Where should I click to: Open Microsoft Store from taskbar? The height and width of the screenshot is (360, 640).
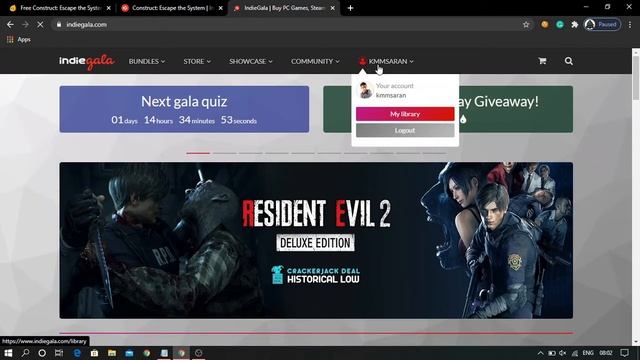tap(94, 353)
